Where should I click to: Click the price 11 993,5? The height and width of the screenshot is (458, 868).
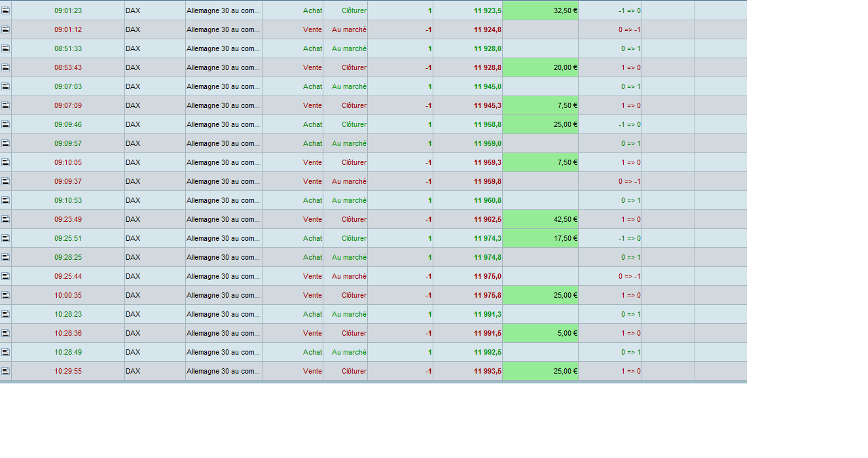[x=488, y=371]
